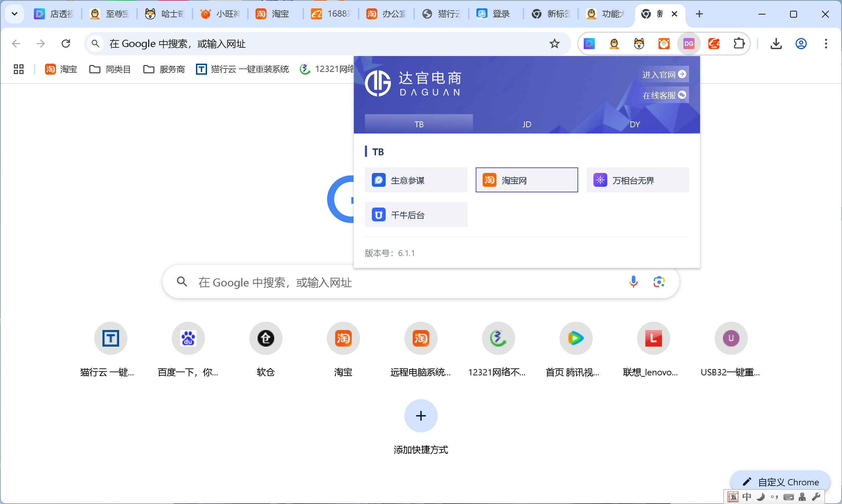Click 在线客服 in the DAGUAN popup
The image size is (842, 504).
(x=664, y=95)
